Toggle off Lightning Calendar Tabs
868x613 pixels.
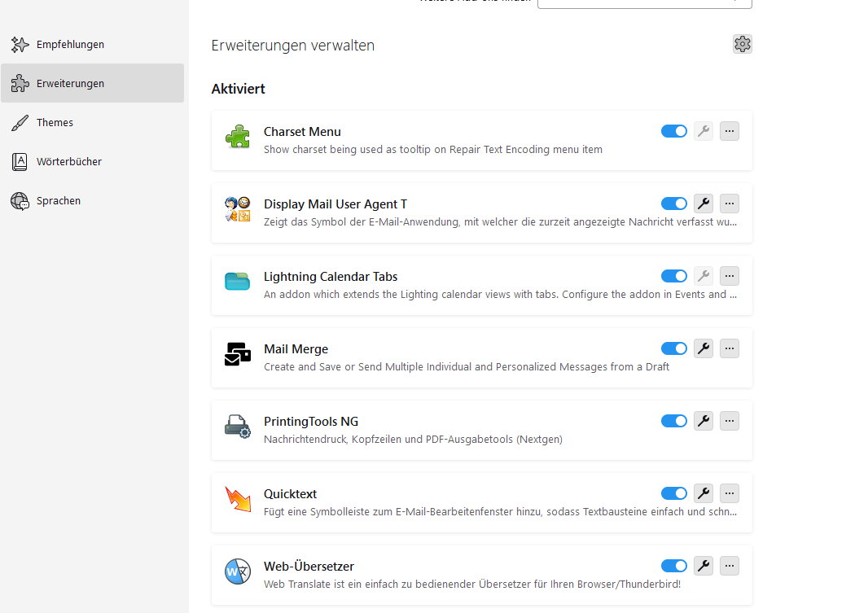click(674, 276)
